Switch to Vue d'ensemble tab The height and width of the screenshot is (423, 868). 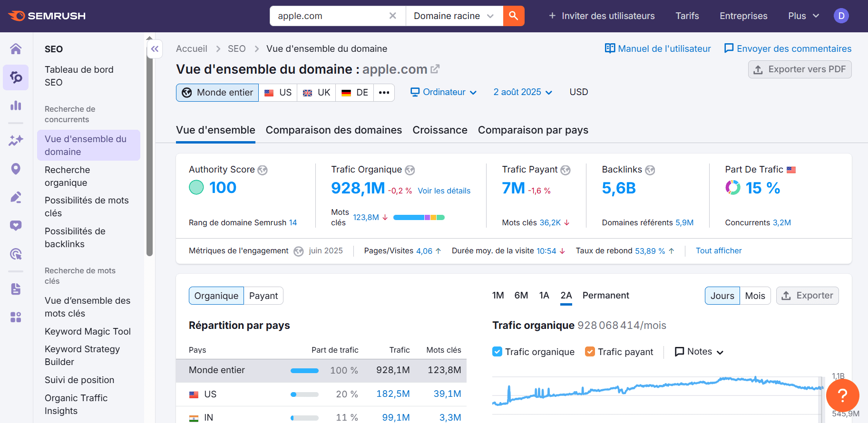coord(215,130)
